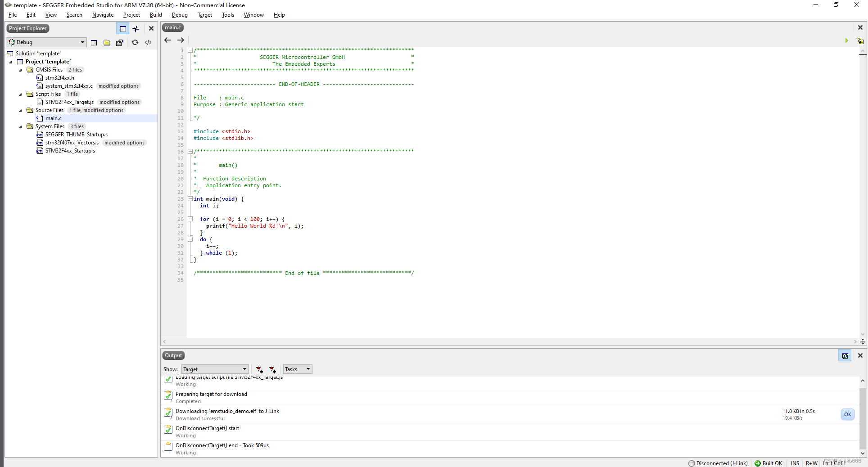The width and height of the screenshot is (868, 467).
Task: Collapse the code fold at int main
Action: coord(190,198)
